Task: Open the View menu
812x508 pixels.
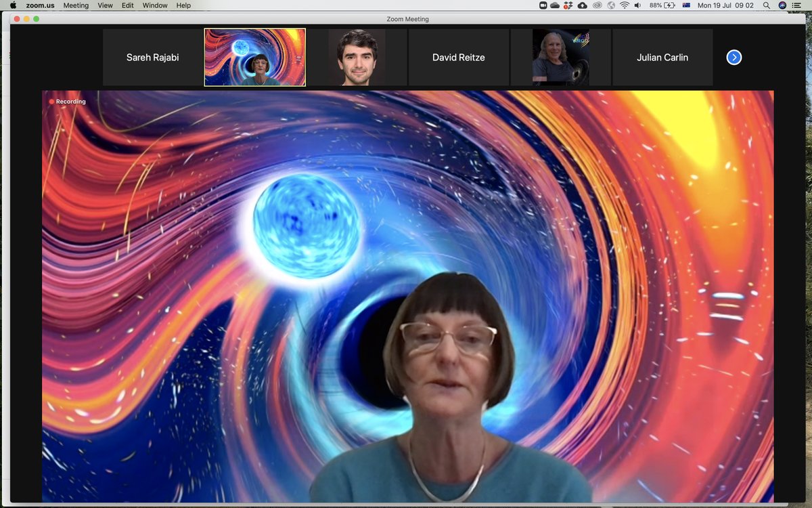Action: coord(105,5)
